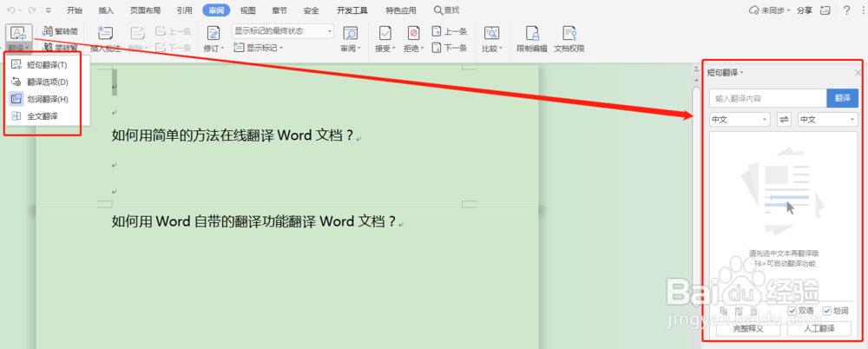Select 划词翻译(H) menu item
The width and height of the screenshot is (868, 349).
47,99
